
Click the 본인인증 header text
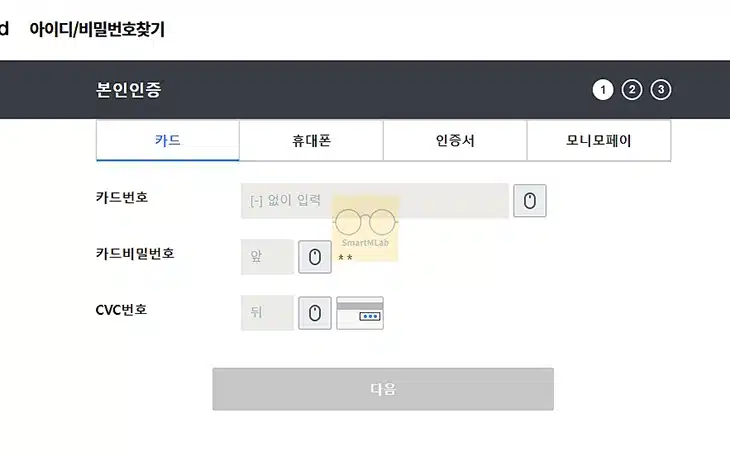tap(128, 90)
